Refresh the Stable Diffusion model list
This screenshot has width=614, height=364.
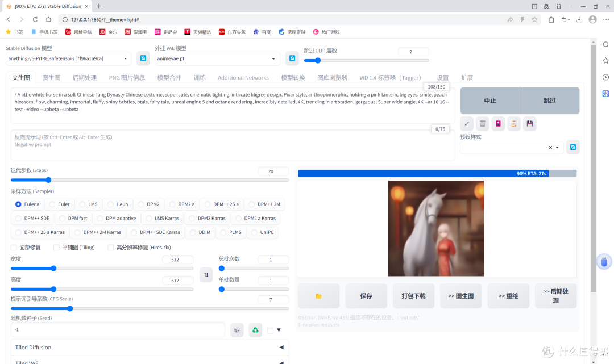click(x=143, y=58)
